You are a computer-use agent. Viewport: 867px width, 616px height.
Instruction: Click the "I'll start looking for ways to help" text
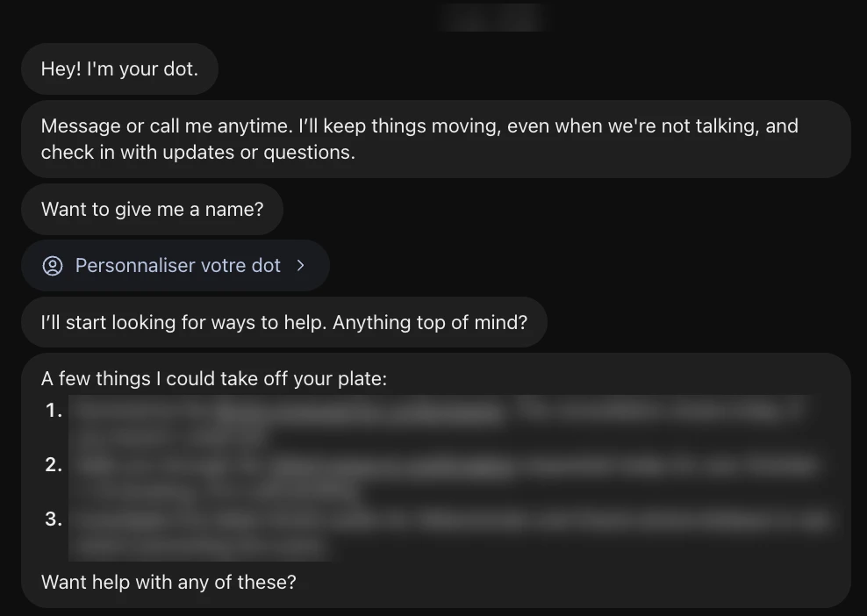[x=183, y=322]
